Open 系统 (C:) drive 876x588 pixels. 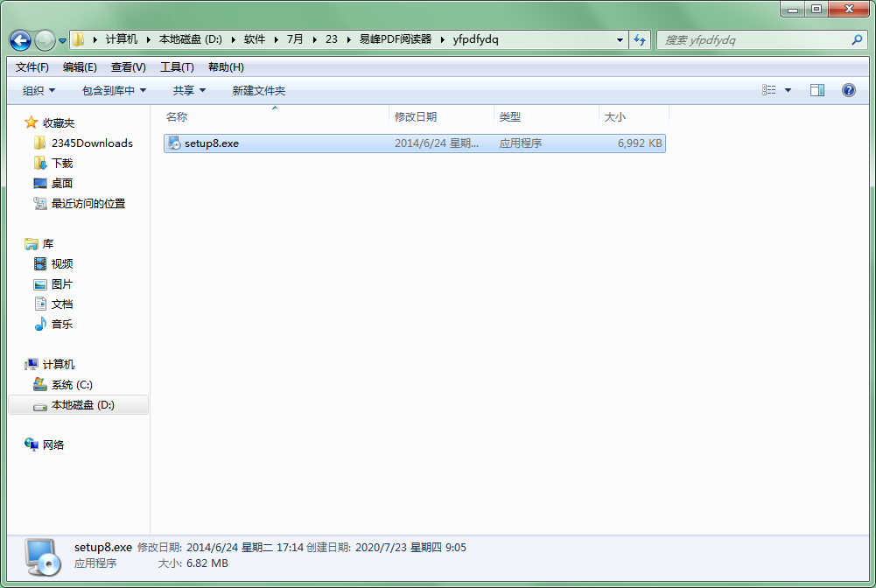tap(72, 384)
